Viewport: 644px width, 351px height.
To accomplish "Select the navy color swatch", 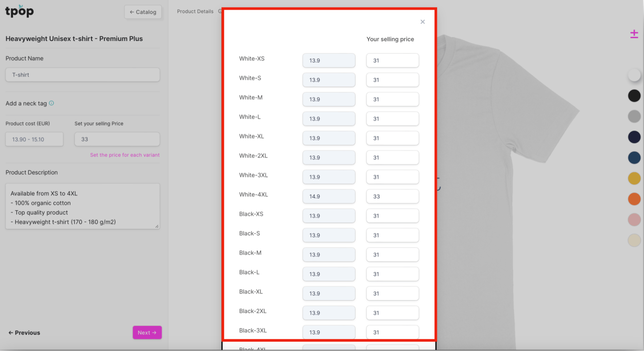I will coord(634,137).
